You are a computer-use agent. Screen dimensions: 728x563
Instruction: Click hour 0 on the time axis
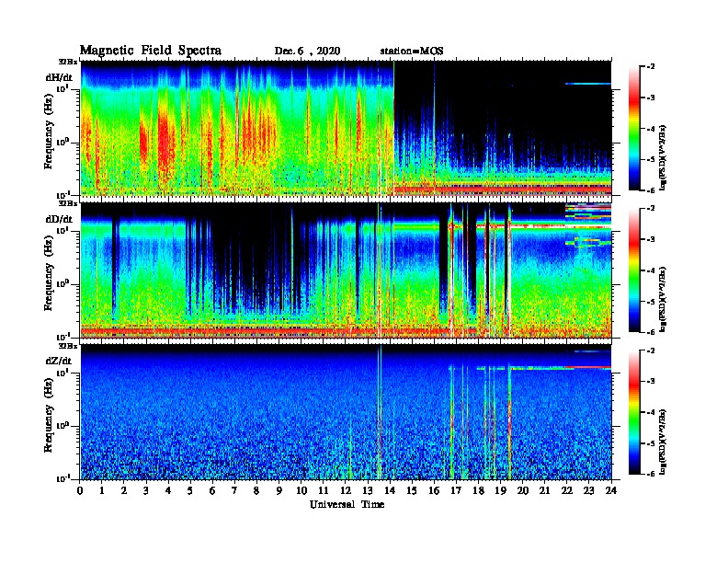[80, 490]
